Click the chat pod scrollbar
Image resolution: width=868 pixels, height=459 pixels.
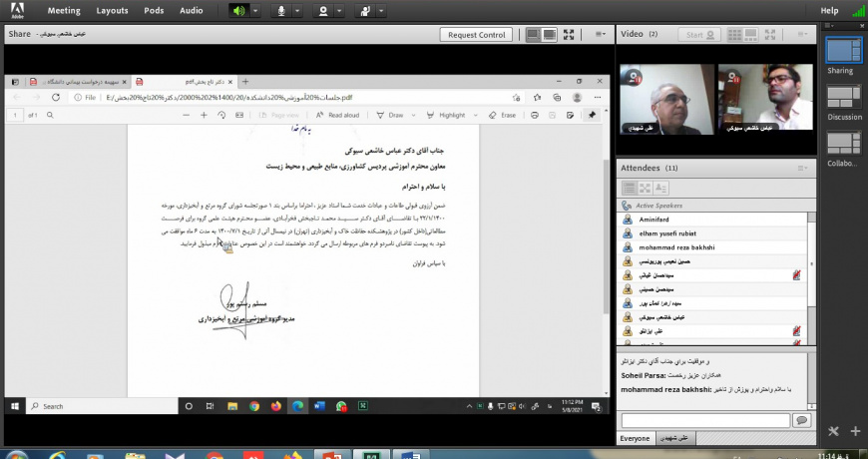tap(811, 380)
